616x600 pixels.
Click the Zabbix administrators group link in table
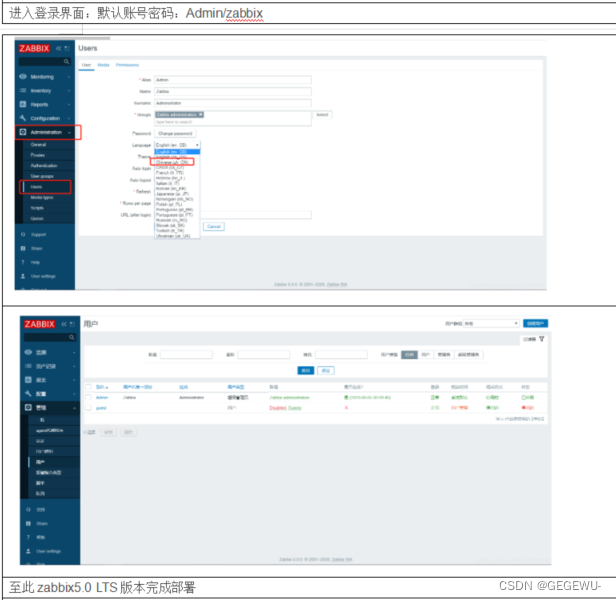pyautogui.click(x=290, y=398)
